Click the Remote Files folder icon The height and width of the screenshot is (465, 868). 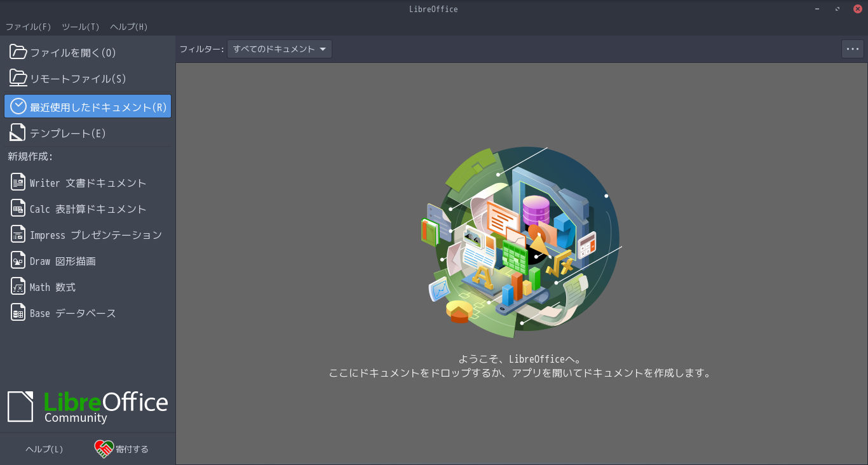pos(18,78)
